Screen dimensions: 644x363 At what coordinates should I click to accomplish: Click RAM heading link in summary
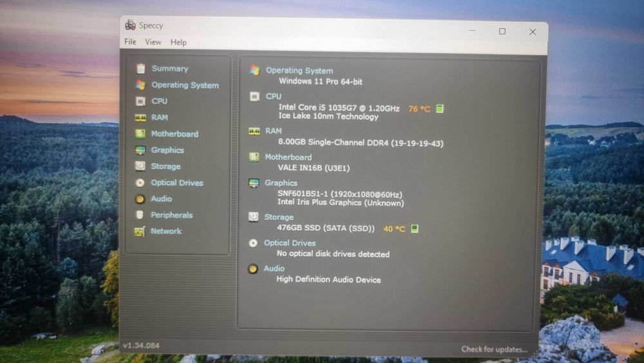274,131
